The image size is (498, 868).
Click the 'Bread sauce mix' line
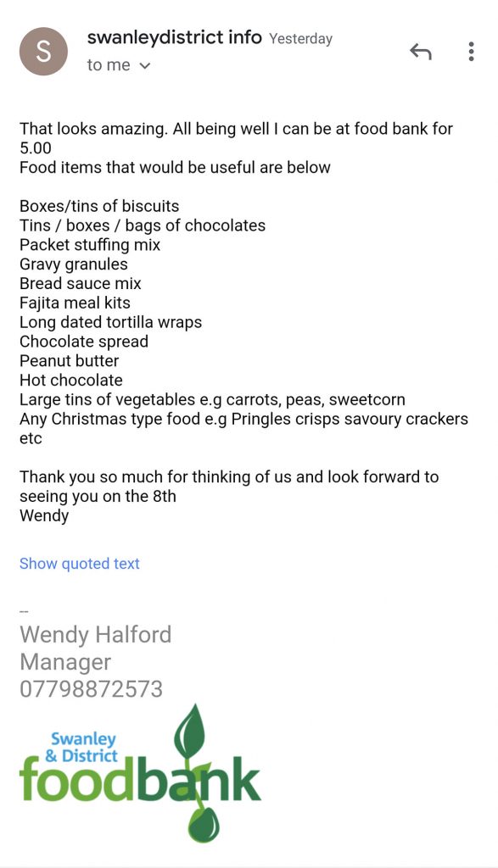(81, 284)
